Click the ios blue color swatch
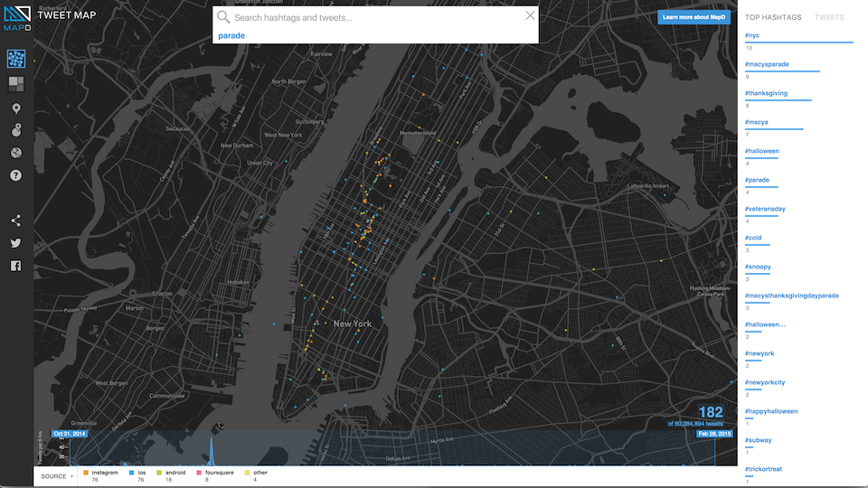The height and width of the screenshot is (488, 868). (x=132, y=473)
